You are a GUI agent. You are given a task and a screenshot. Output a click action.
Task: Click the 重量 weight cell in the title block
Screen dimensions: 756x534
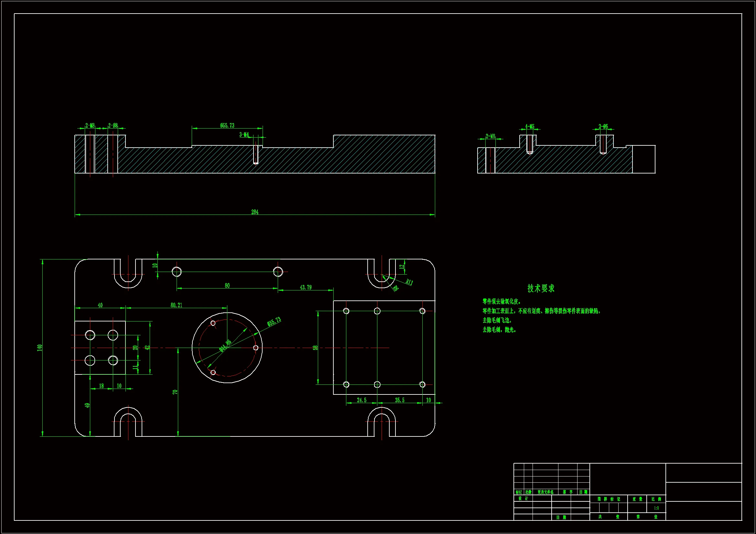[x=637, y=499]
